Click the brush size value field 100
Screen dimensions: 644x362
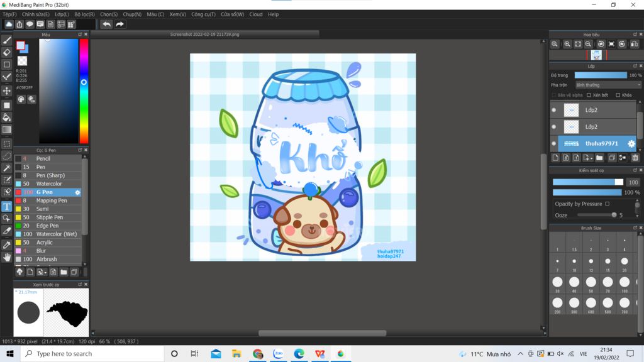[x=633, y=182]
